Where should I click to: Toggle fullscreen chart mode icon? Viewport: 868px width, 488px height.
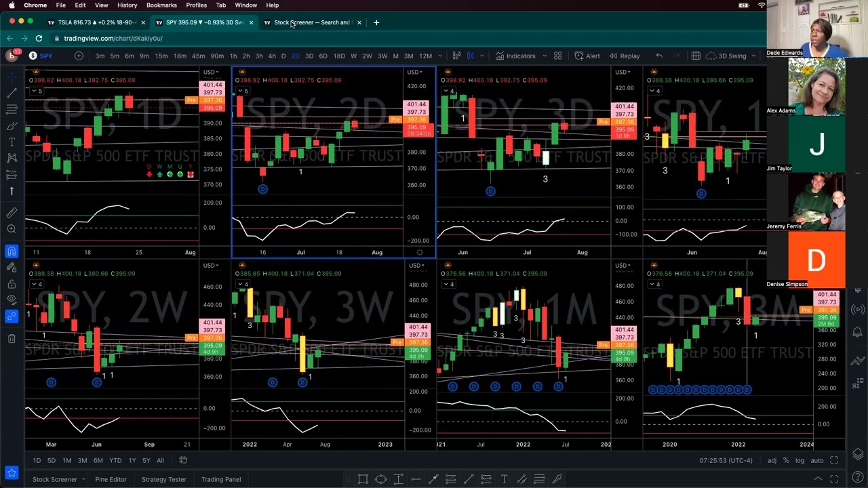click(834, 460)
